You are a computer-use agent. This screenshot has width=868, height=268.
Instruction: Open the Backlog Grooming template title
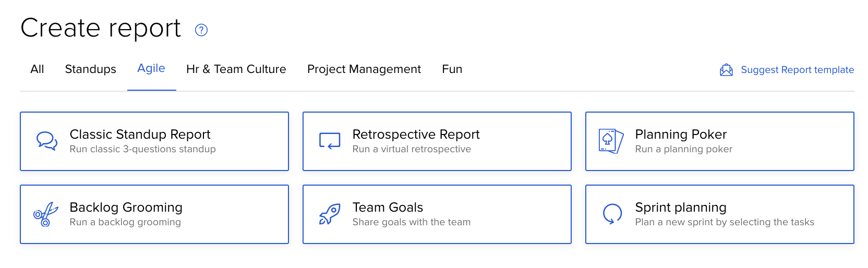click(126, 208)
